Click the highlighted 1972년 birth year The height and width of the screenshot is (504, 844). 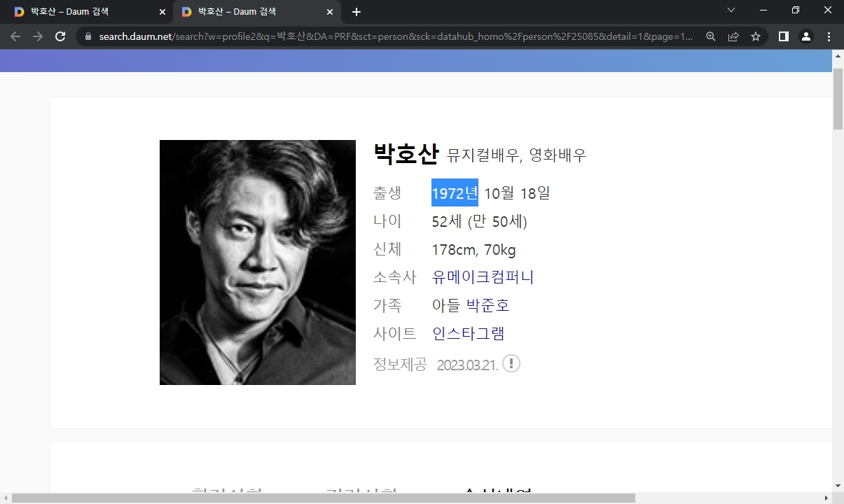pos(455,192)
